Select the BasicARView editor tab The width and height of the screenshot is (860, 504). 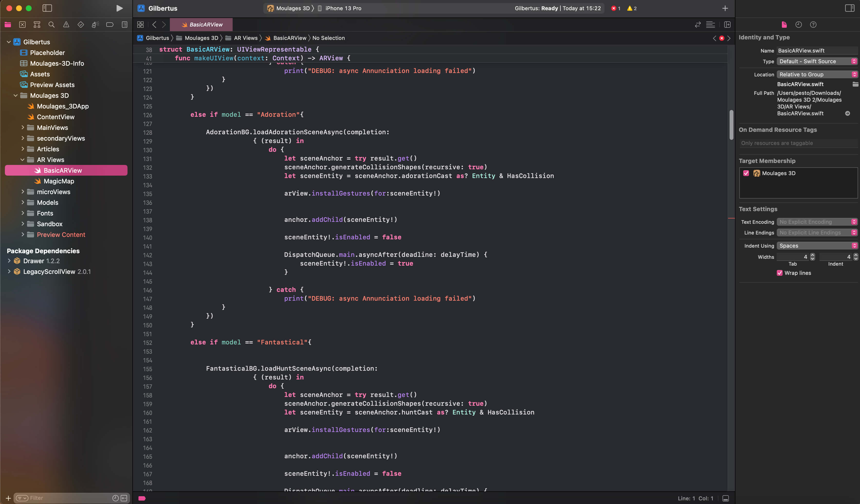click(201, 25)
